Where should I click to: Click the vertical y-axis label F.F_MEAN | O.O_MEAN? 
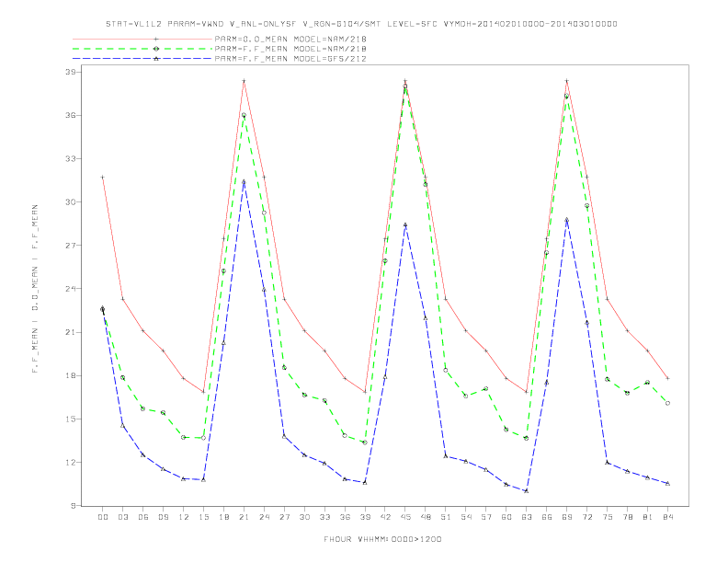tap(35, 289)
